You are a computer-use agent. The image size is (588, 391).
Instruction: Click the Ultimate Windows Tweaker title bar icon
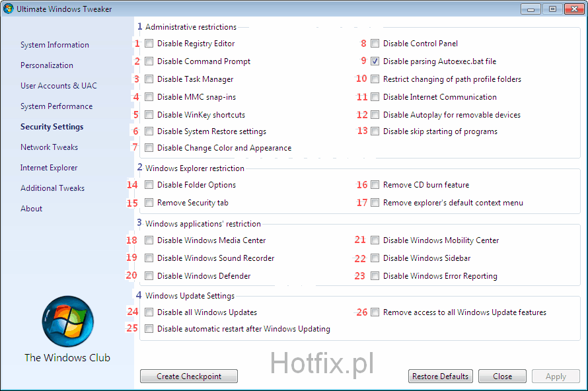click(x=9, y=9)
